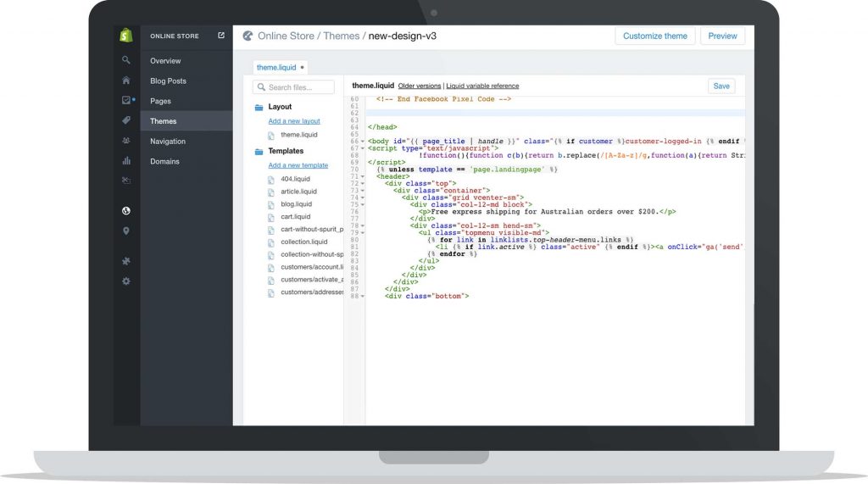Select Themes in sidebar menu
The image size is (868, 484).
(x=186, y=120)
